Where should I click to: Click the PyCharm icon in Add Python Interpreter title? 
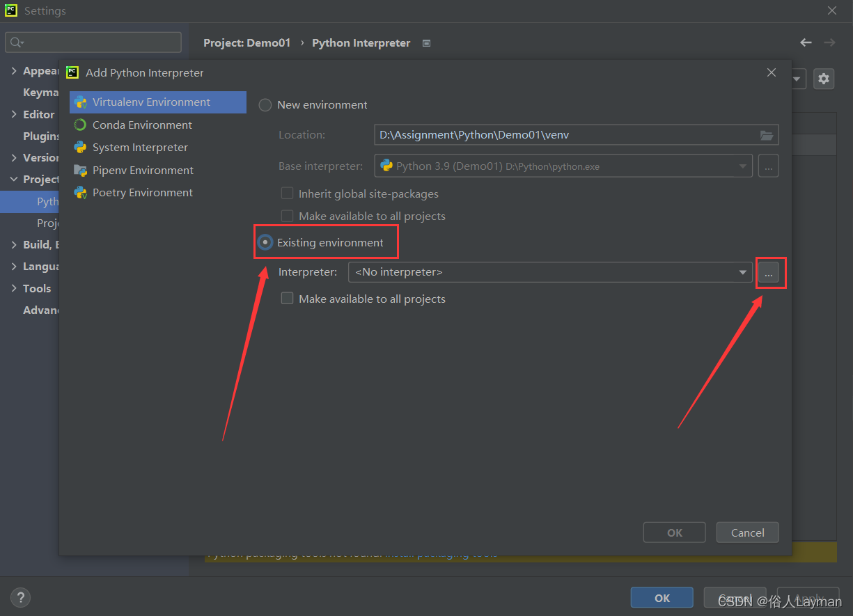point(72,72)
